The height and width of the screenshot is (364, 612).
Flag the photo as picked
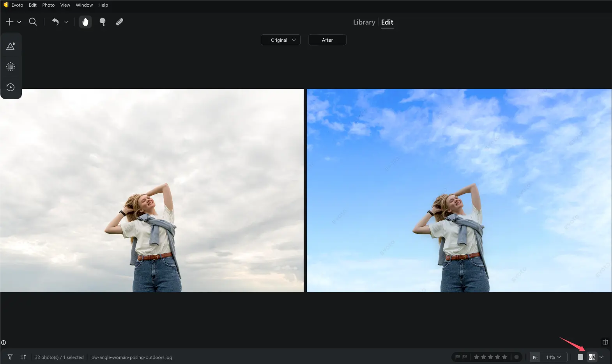coord(458,357)
